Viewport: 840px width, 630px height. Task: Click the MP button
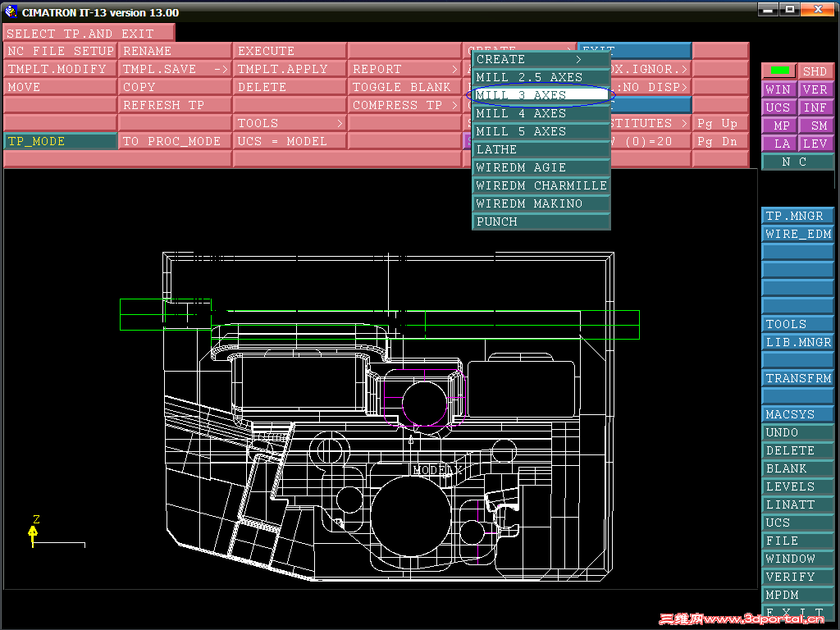778,126
